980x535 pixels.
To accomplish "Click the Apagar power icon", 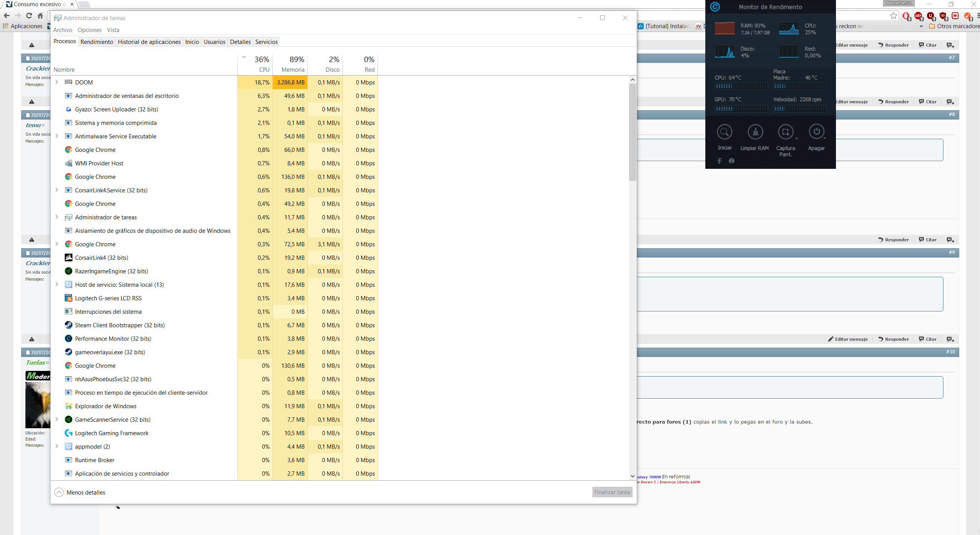I will [x=816, y=132].
